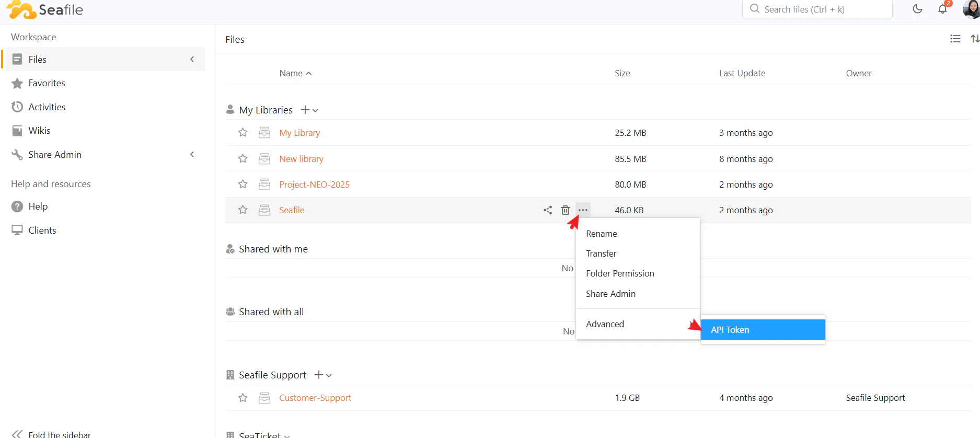Click the Seafile logo

[45, 9]
